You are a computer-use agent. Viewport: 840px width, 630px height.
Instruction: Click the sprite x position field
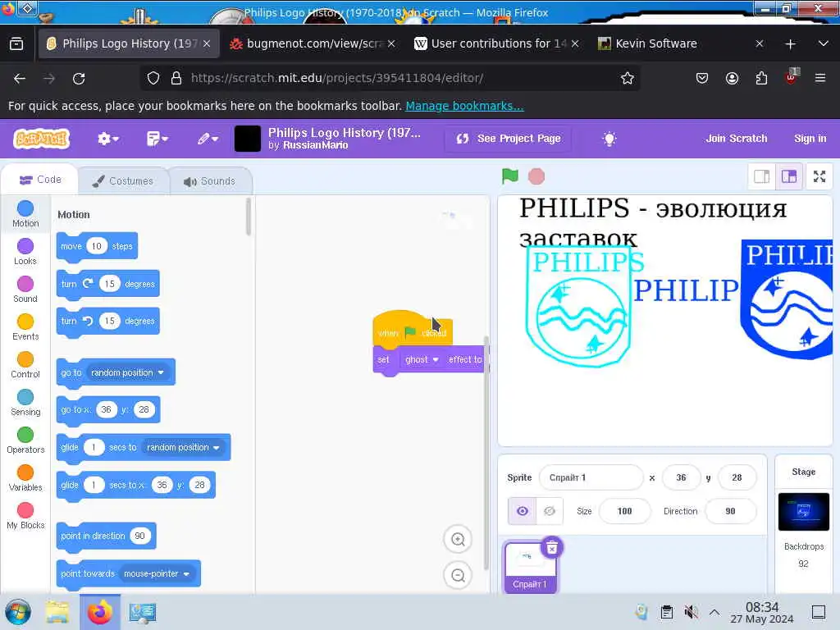pos(681,477)
